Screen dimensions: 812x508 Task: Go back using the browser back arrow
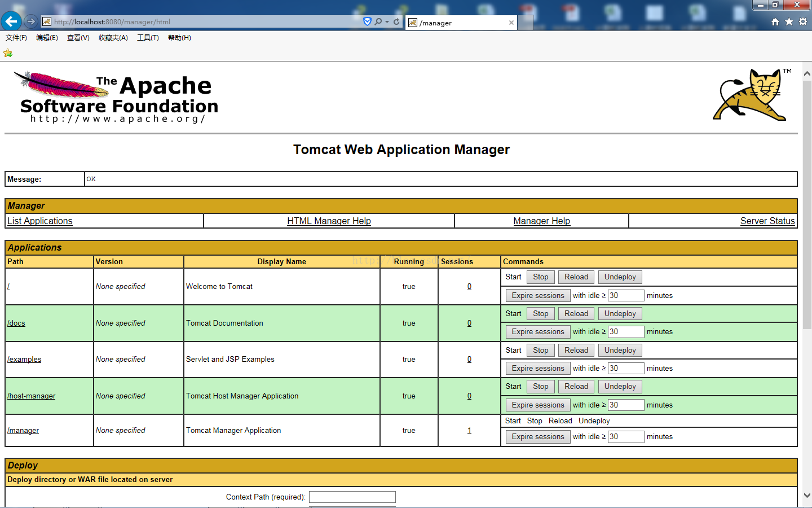click(11, 21)
